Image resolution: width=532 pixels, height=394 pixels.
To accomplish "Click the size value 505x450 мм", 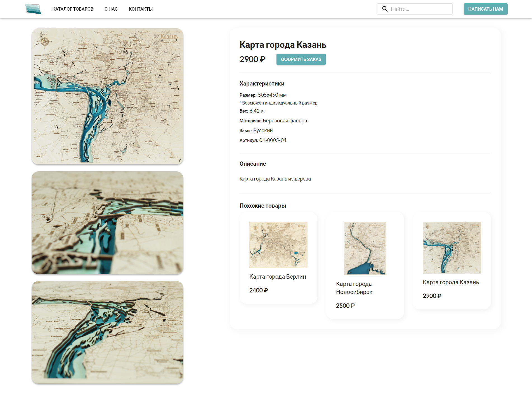I will [x=272, y=95].
